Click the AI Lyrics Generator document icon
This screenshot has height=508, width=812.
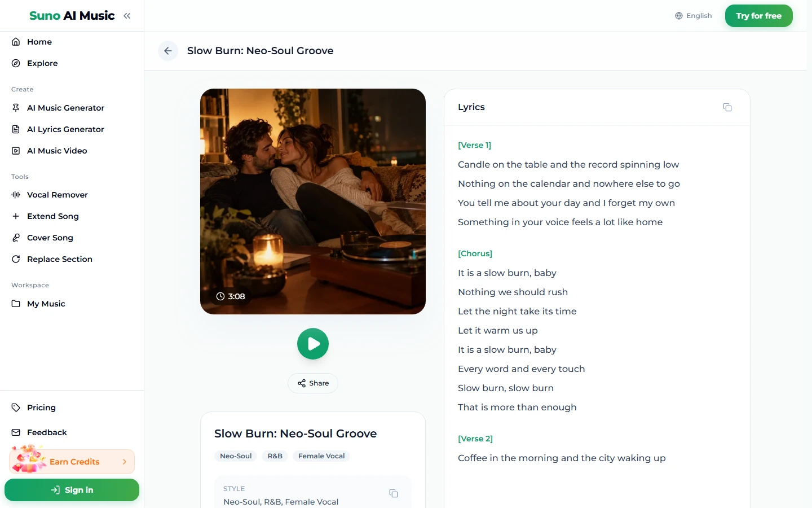tap(16, 129)
